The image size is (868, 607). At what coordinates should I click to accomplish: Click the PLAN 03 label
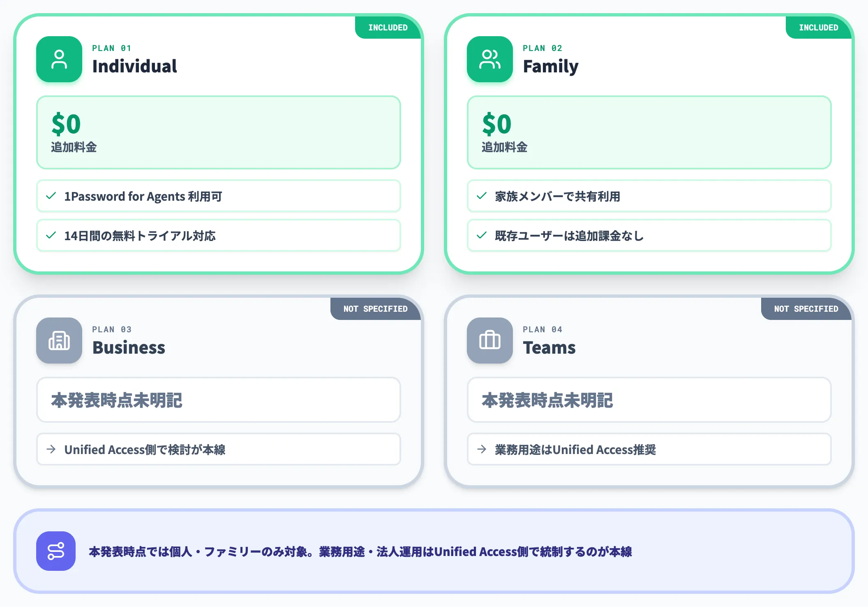[112, 329]
